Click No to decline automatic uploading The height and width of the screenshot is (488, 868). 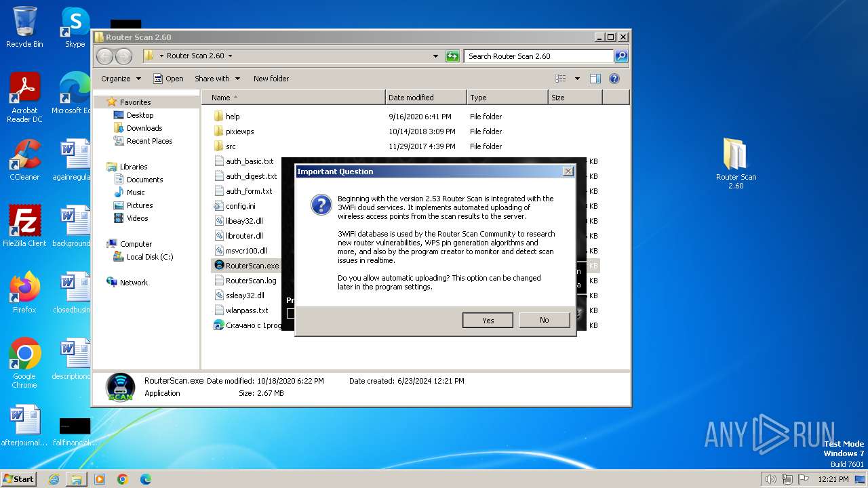coord(544,320)
